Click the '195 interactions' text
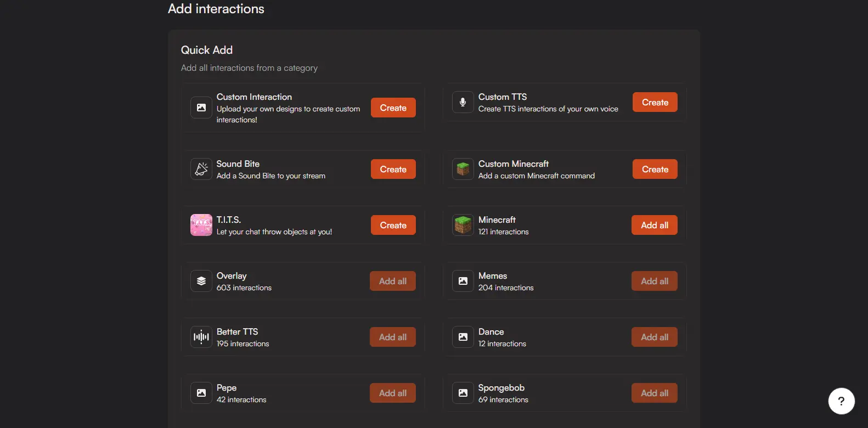The image size is (868, 428). click(243, 344)
